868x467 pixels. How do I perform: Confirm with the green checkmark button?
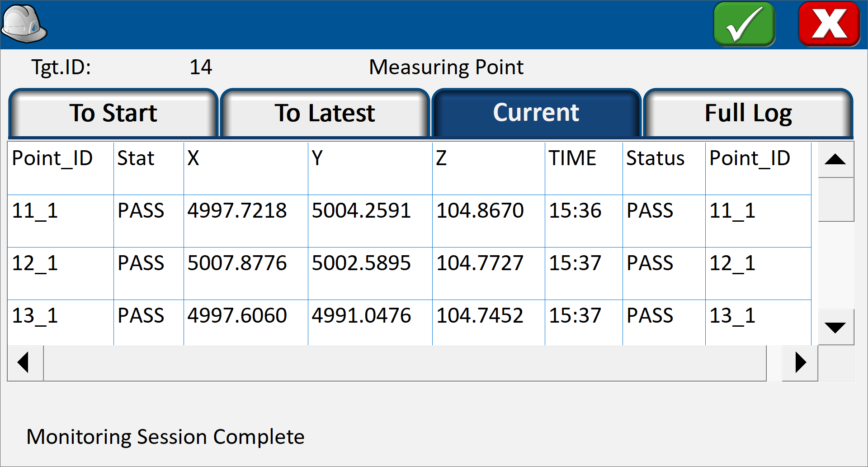(x=744, y=24)
